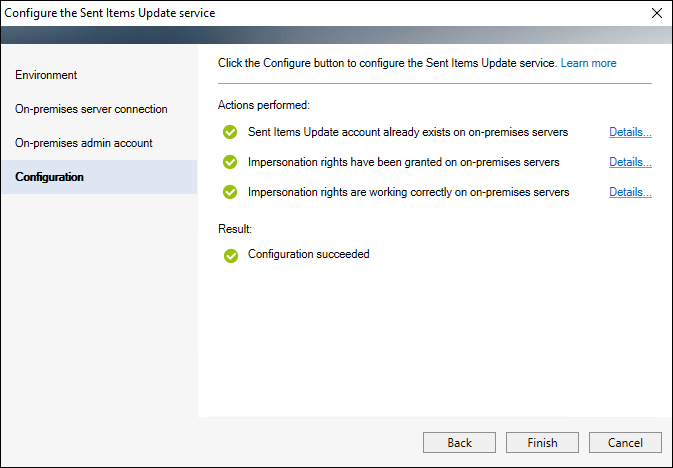Screen dimensions: 673x468
Task: Open the On-premises admin account step
Action: coord(84,143)
